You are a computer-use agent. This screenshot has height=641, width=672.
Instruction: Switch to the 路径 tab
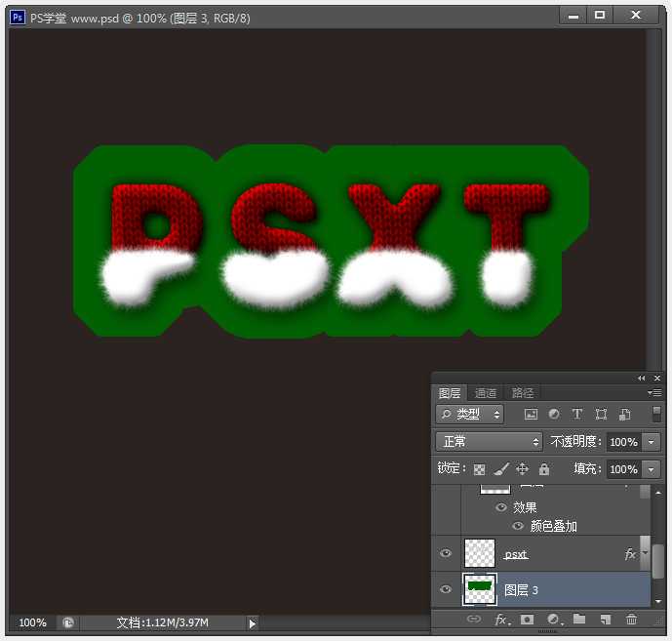click(523, 393)
